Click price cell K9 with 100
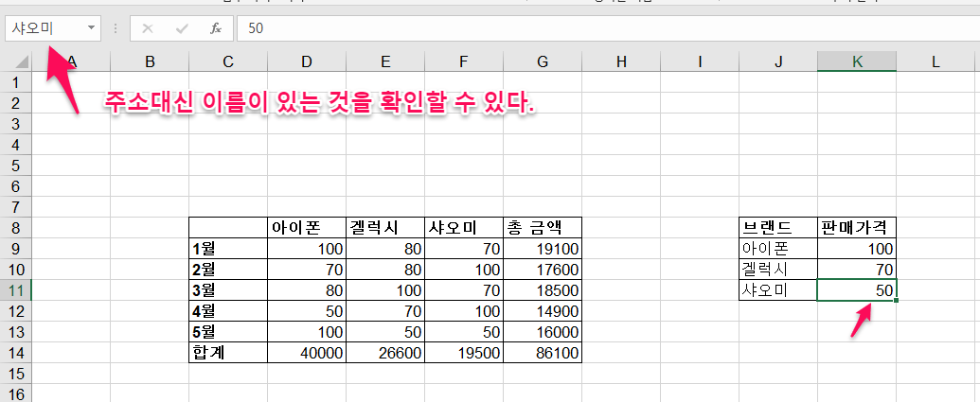 coord(857,249)
